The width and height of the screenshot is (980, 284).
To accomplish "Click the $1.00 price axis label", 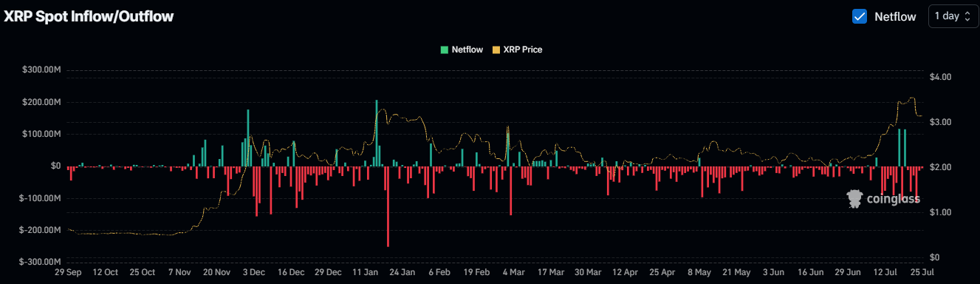I will tap(941, 212).
